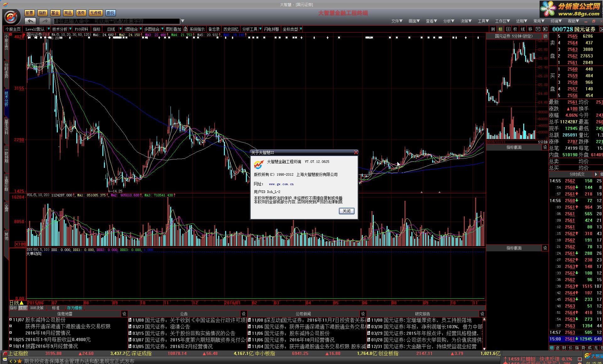Click the red windows icon by 上证指数
This screenshot has width=603, height=364.
(x=4, y=353)
